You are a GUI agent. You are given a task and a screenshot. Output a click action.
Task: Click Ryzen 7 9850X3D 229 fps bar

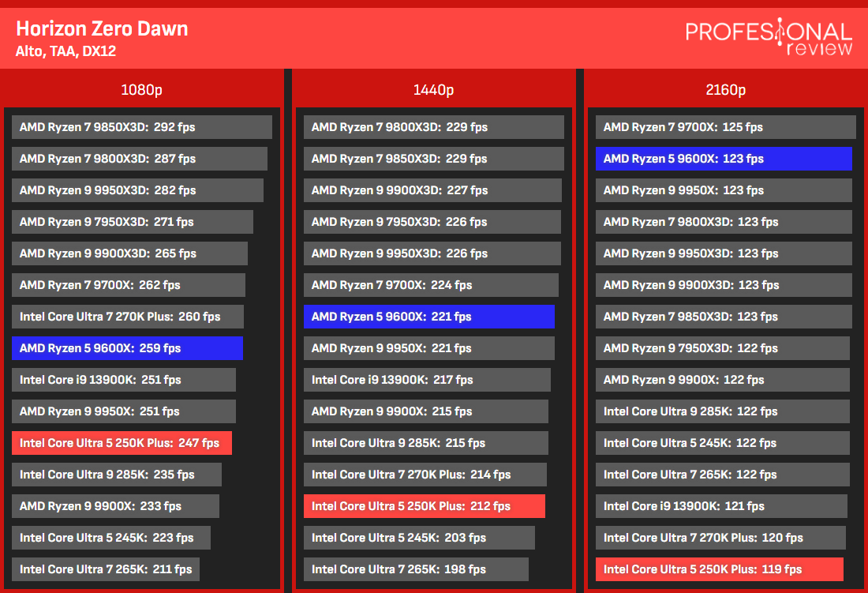click(x=433, y=159)
